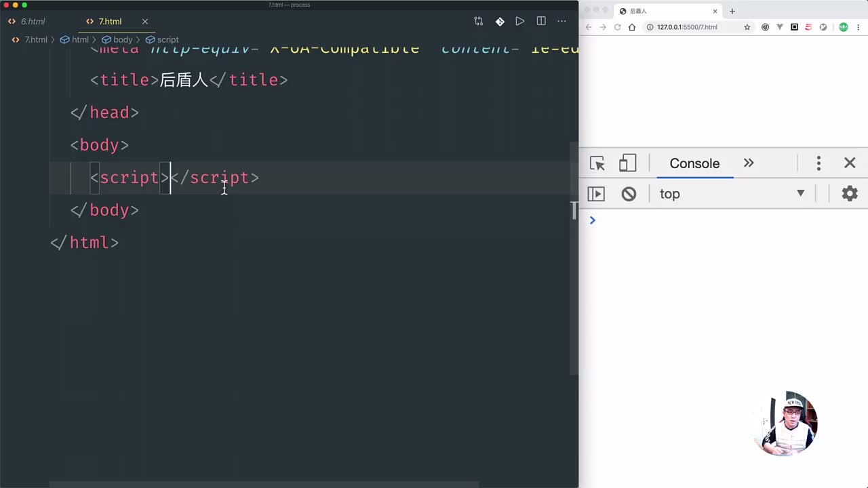Image resolution: width=868 pixels, height=488 pixels.
Task: Toggle the device toolbar in DevTools
Action: coord(628,163)
